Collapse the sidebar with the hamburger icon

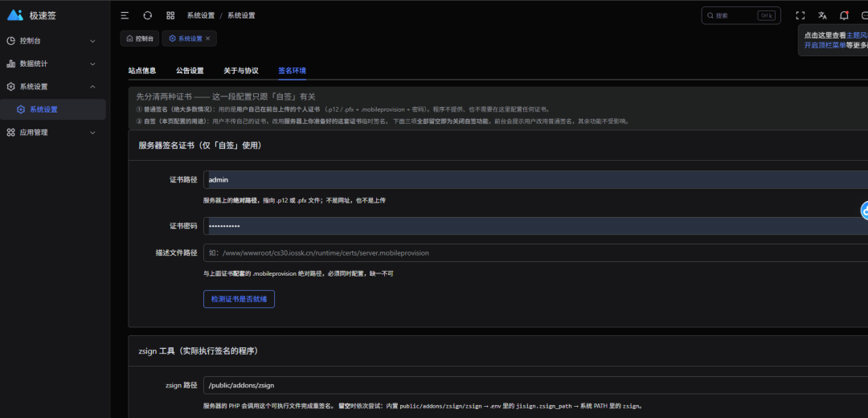(125, 15)
